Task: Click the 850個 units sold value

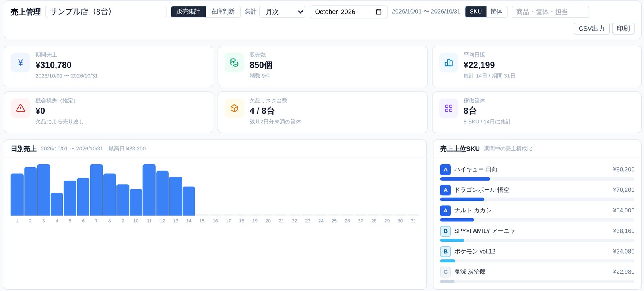Action: (x=261, y=65)
